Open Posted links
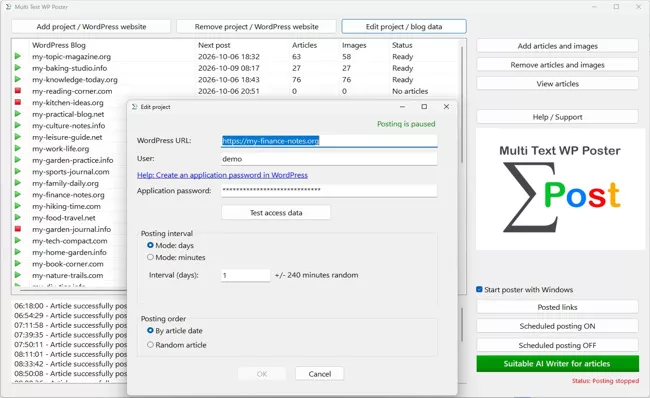Viewport: 650px width, 398px height. [557, 307]
